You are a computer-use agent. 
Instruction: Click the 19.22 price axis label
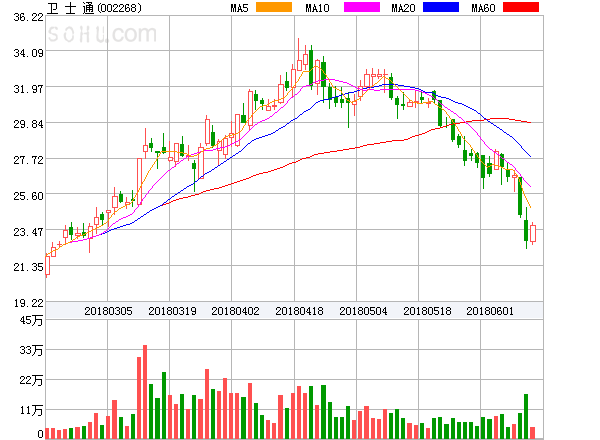tap(28, 303)
